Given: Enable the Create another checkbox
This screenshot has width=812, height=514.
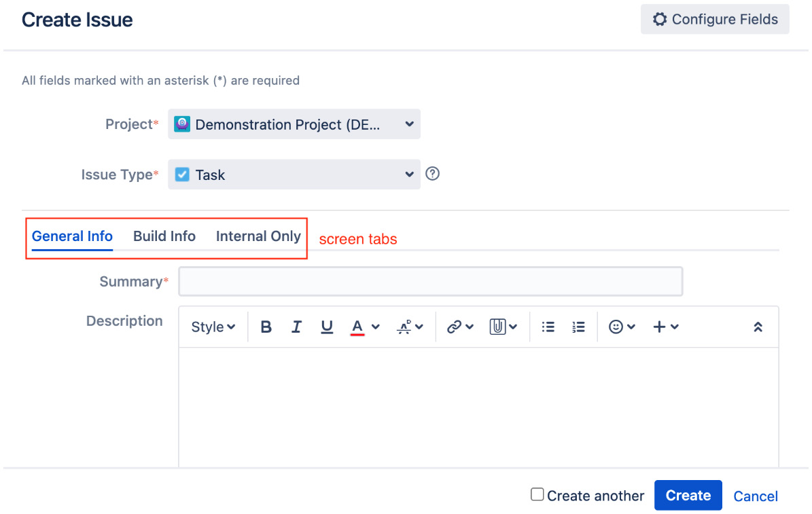Looking at the screenshot, I should (x=537, y=495).
